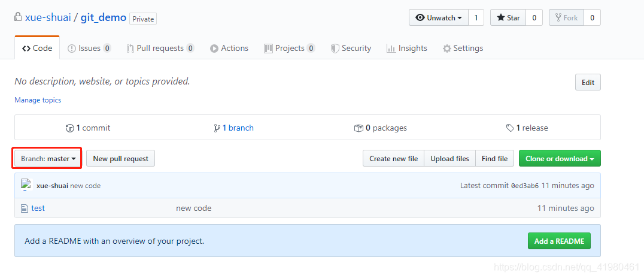Open the Insights tab

click(406, 48)
